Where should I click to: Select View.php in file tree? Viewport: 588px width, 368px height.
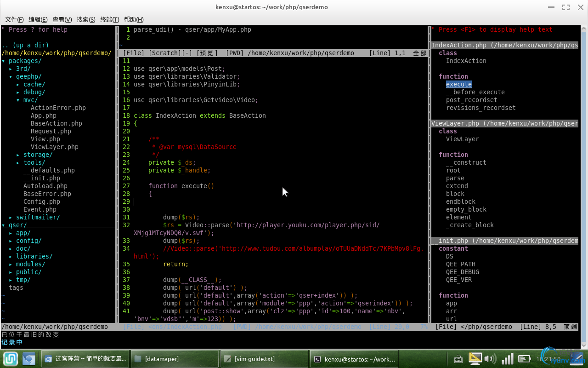(x=45, y=139)
